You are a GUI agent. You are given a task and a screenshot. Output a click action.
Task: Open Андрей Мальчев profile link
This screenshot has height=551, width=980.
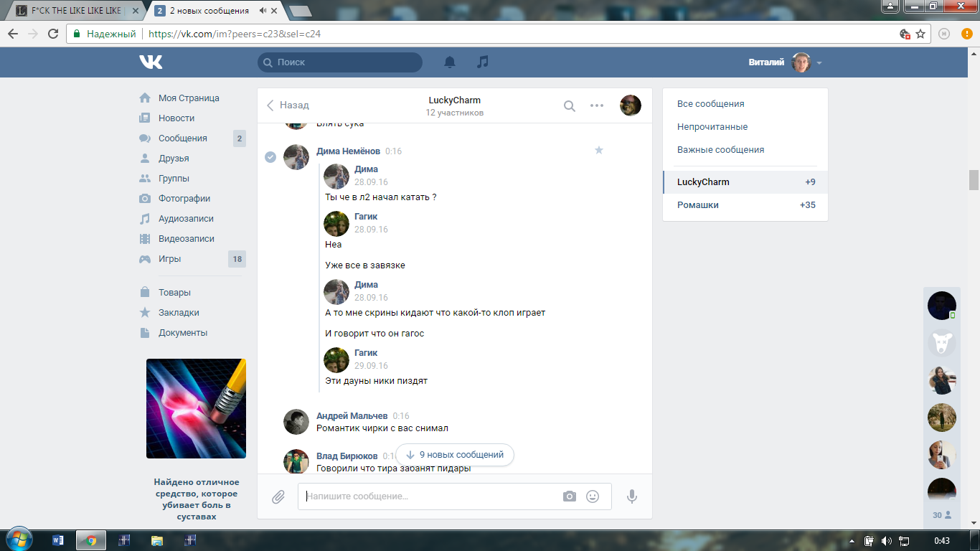click(352, 416)
